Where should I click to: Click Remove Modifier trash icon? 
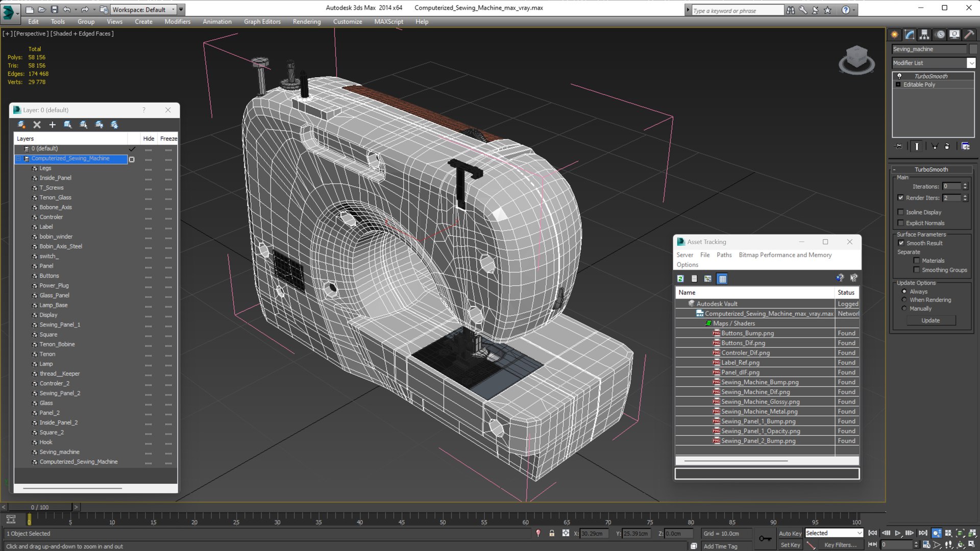click(x=947, y=146)
